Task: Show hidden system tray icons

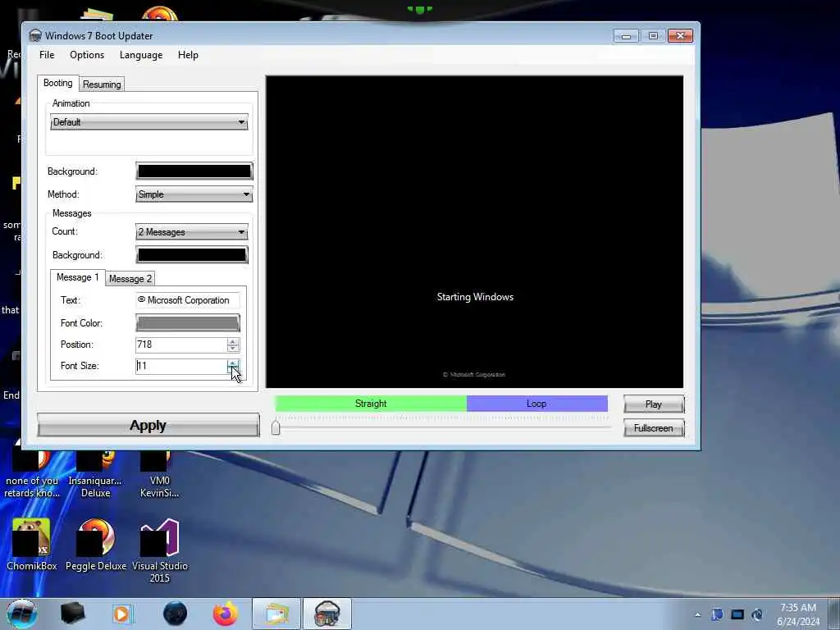Action: (x=697, y=614)
